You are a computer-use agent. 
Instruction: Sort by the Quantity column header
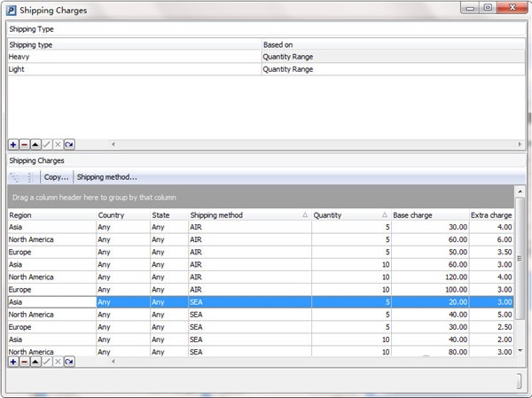[351, 215]
